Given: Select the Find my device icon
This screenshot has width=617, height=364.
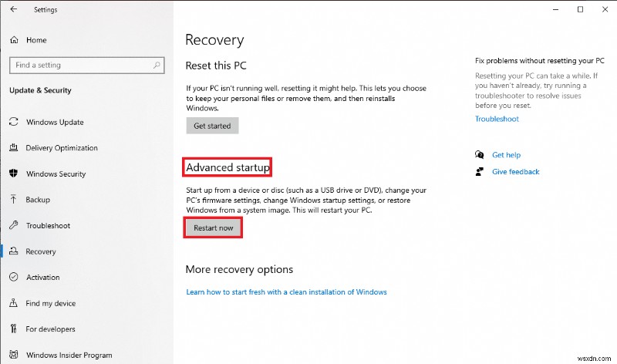Looking at the screenshot, I should tap(14, 303).
